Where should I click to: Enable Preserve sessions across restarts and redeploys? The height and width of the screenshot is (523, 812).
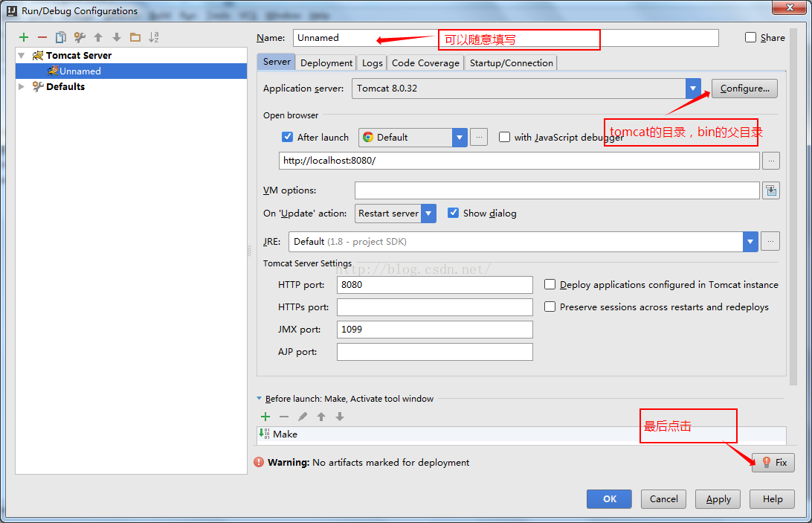click(550, 307)
